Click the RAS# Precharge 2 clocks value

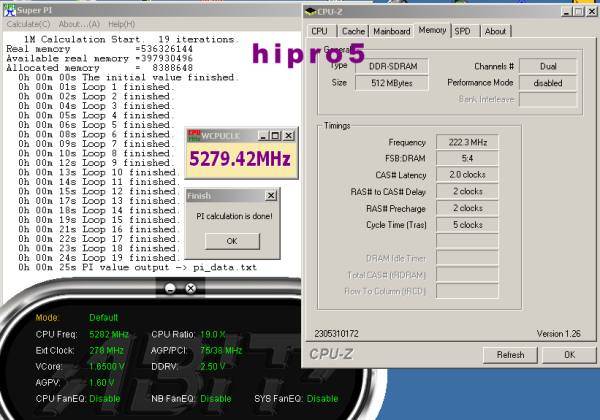click(468, 208)
